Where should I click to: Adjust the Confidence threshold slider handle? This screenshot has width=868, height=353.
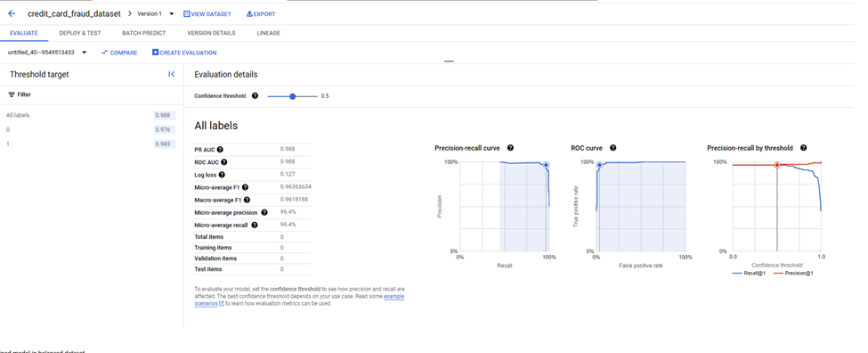[293, 96]
